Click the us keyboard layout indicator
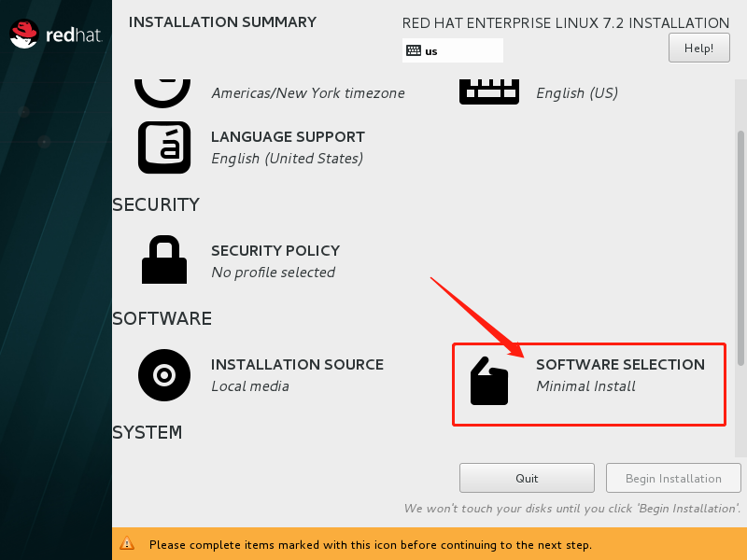The height and width of the screenshot is (560, 747). [x=453, y=50]
